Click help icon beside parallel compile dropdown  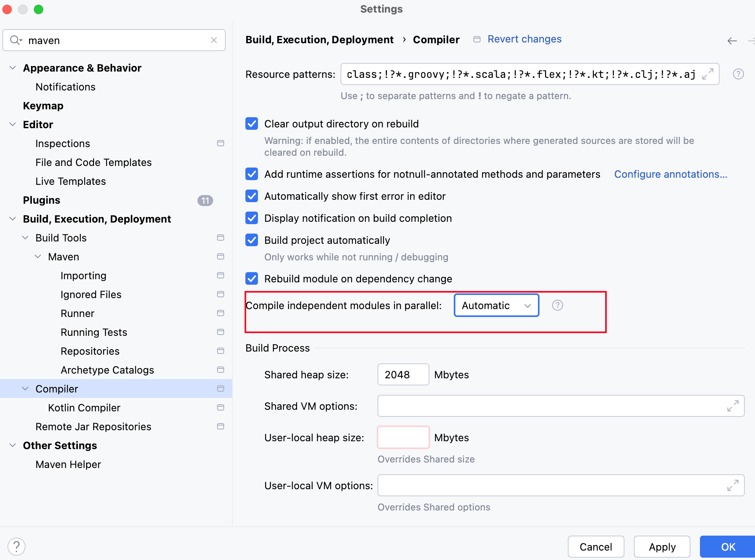[x=557, y=305]
